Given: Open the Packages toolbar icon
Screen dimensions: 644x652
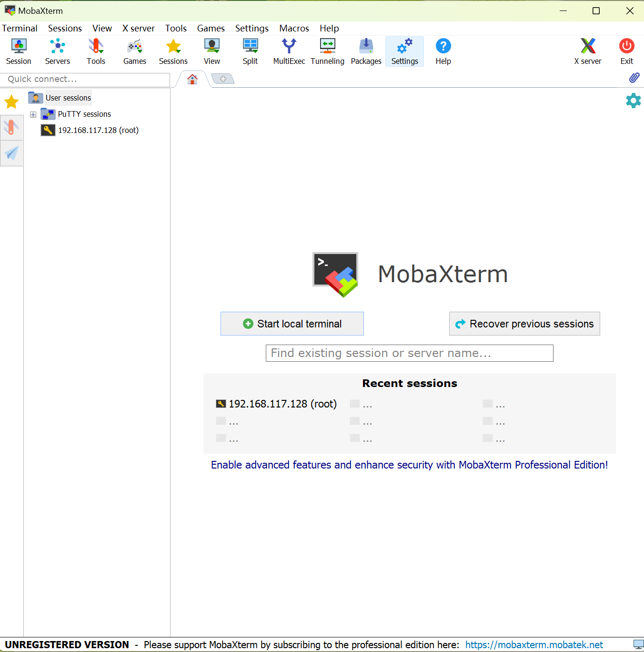Looking at the screenshot, I should point(366,51).
